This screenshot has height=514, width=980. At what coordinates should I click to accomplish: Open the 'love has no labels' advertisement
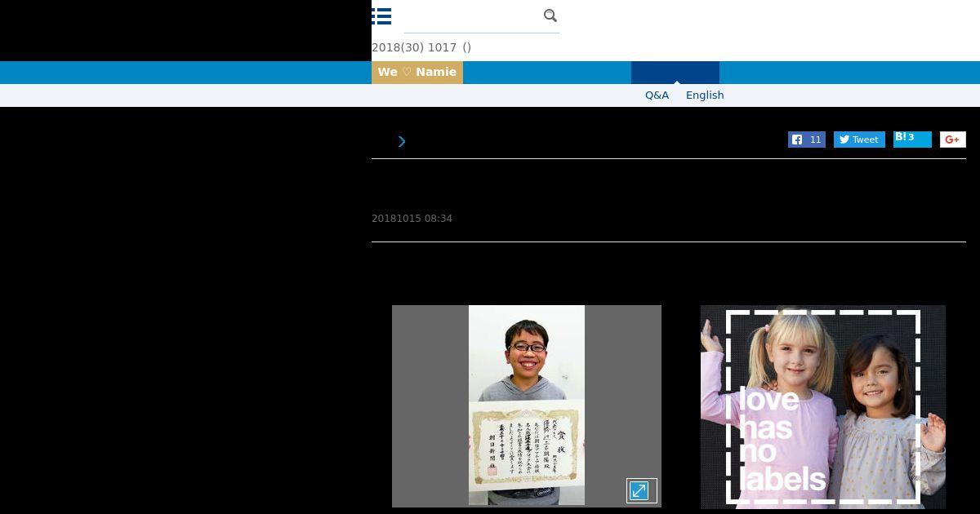(823, 407)
